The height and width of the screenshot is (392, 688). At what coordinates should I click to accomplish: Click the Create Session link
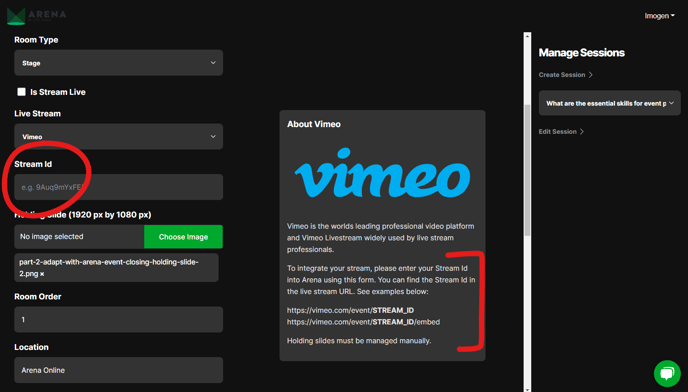566,75
